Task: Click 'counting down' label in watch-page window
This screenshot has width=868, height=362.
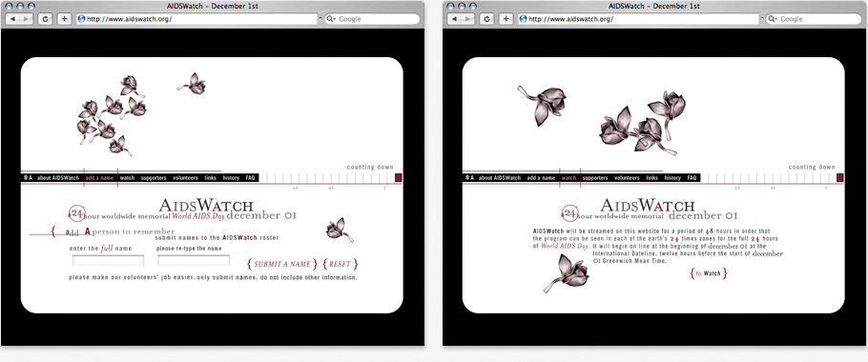Action: 812,167
